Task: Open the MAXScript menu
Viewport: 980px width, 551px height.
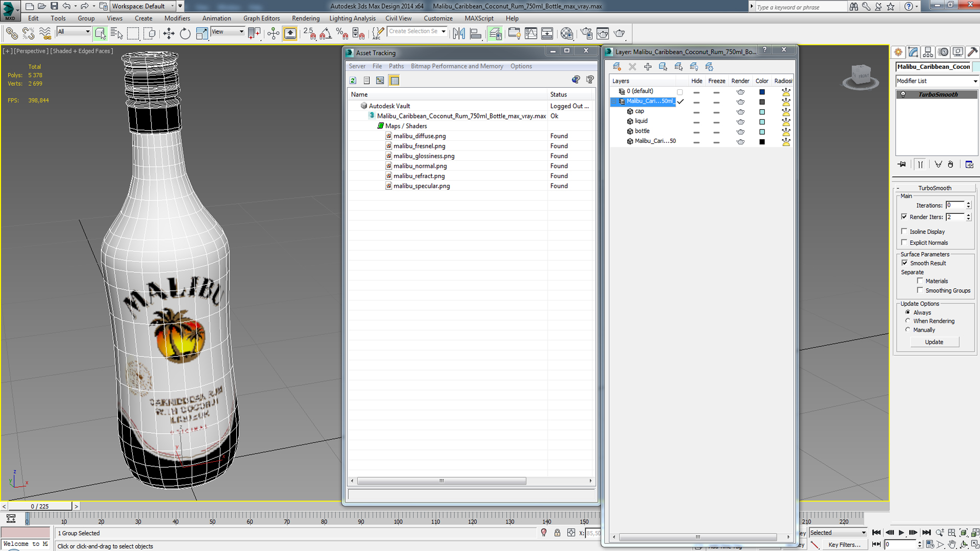Action: tap(479, 18)
